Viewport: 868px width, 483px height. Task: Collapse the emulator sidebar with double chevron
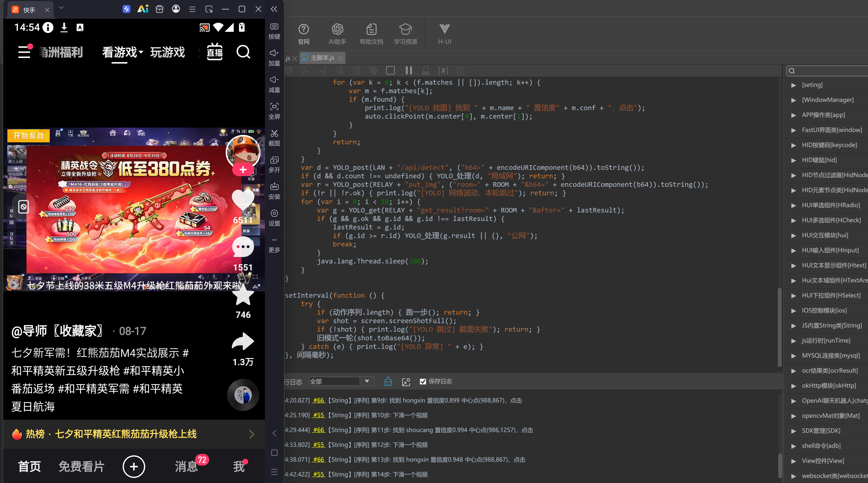tap(274, 9)
